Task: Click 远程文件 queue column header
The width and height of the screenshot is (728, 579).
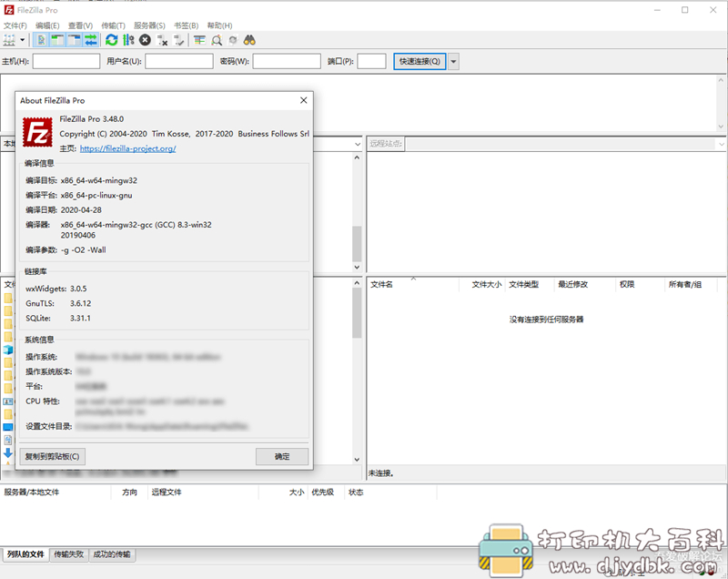Action: [x=203, y=493]
